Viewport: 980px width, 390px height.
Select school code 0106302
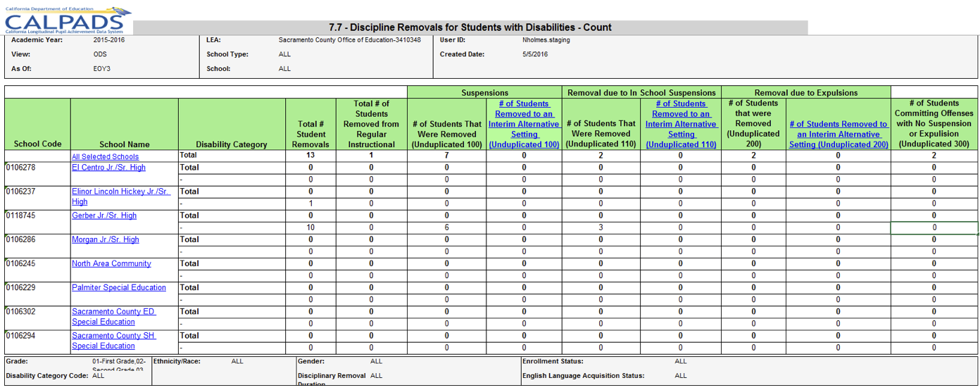22,311
